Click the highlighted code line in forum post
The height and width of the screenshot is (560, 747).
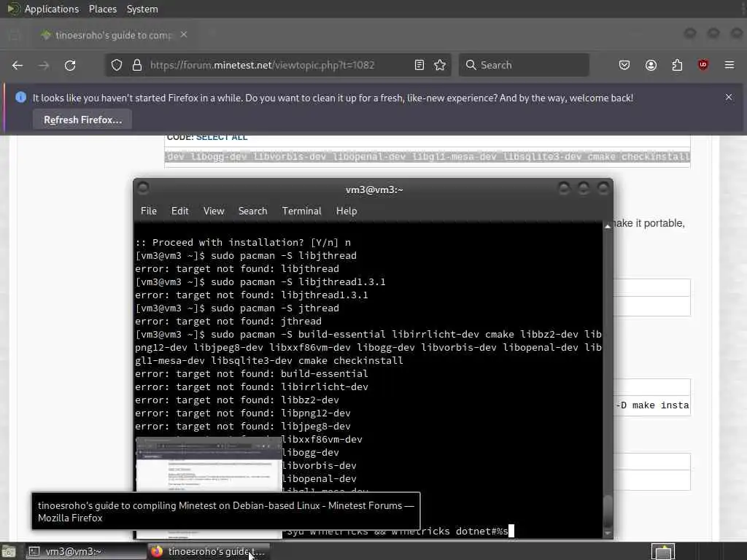point(427,157)
